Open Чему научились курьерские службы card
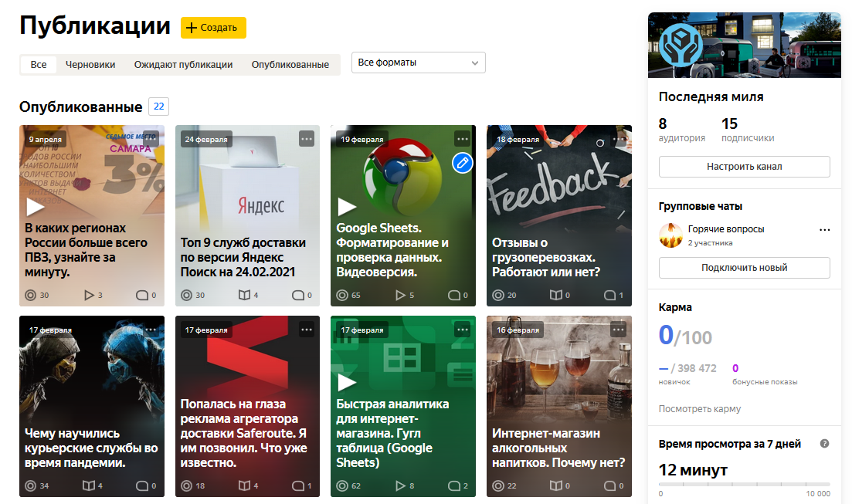 [x=92, y=406]
